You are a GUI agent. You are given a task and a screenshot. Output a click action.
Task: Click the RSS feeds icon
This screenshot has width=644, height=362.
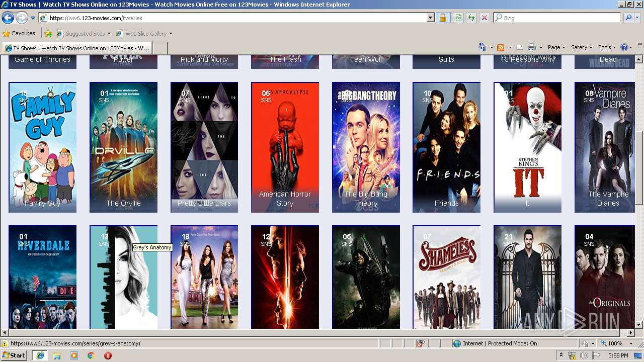pyautogui.click(x=501, y=47)
